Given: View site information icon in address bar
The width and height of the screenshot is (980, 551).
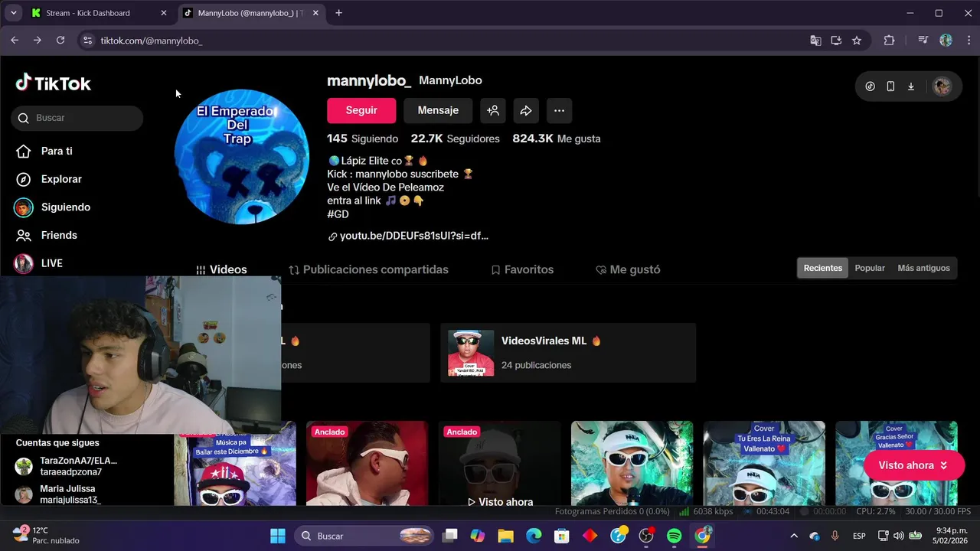Looking at the screenshot, I should click(x=87, y=41).
